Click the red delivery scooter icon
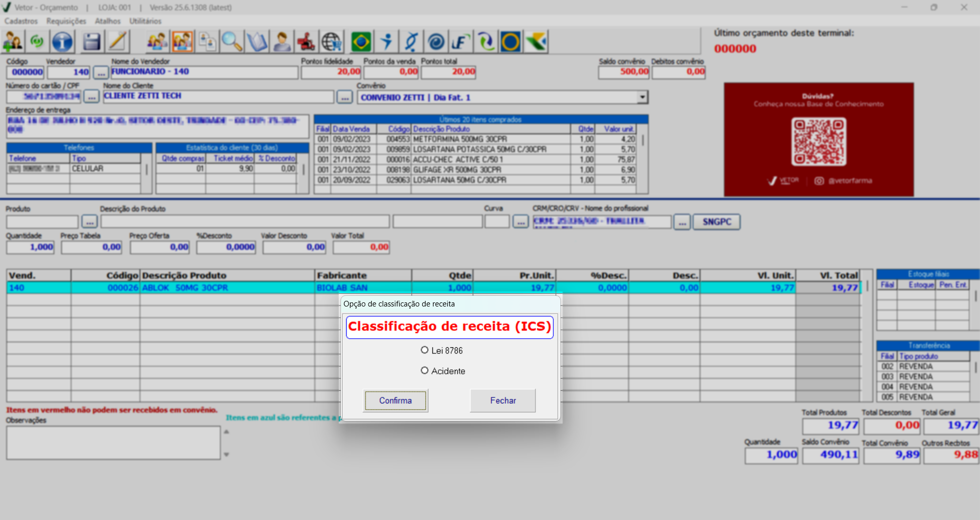This screenshot has height=520, width=980. [306, 41]
